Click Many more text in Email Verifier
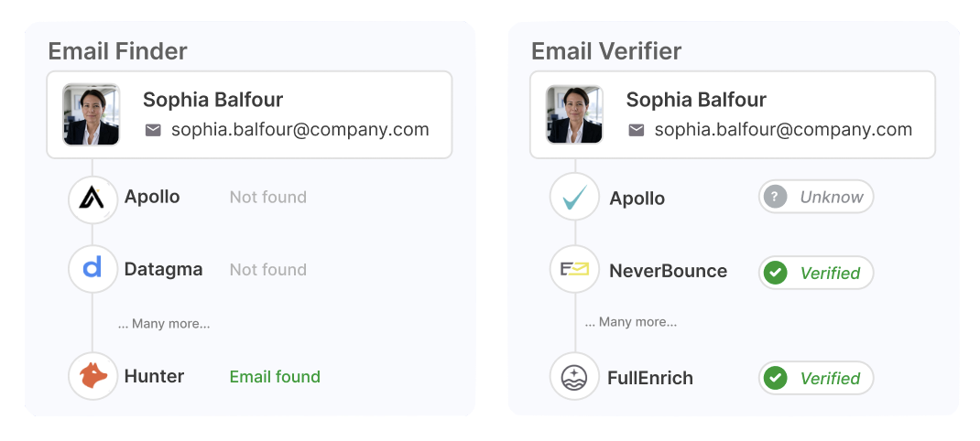Screen dimensions: 980x441 click(x=631, y=322)
